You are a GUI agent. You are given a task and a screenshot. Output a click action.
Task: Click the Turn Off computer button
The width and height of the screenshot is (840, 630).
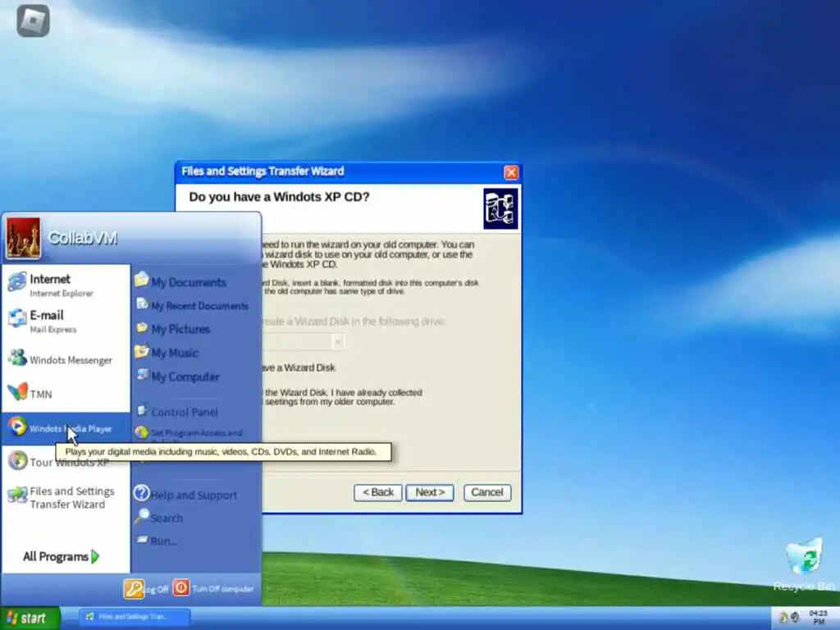tap(213, 588)
